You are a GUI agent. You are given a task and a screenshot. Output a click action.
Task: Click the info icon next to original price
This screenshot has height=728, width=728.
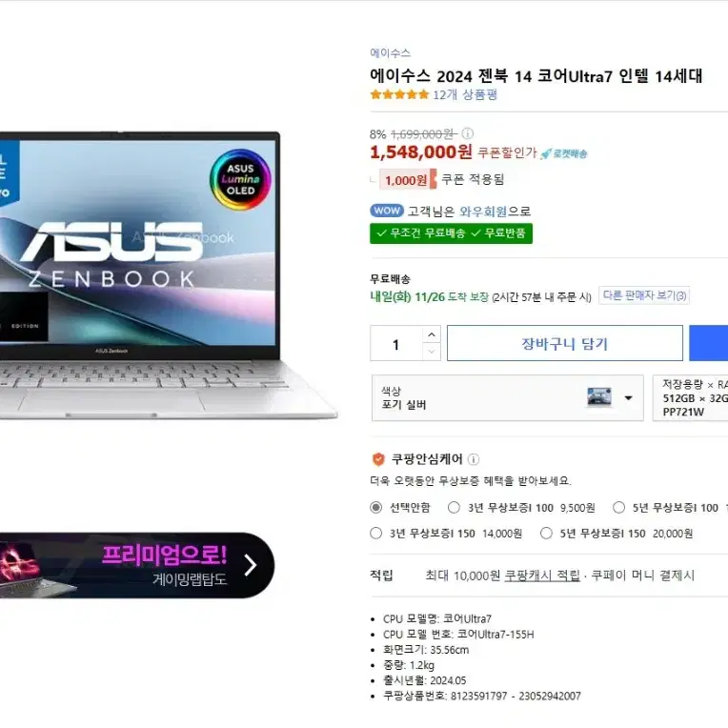(468, 133)
